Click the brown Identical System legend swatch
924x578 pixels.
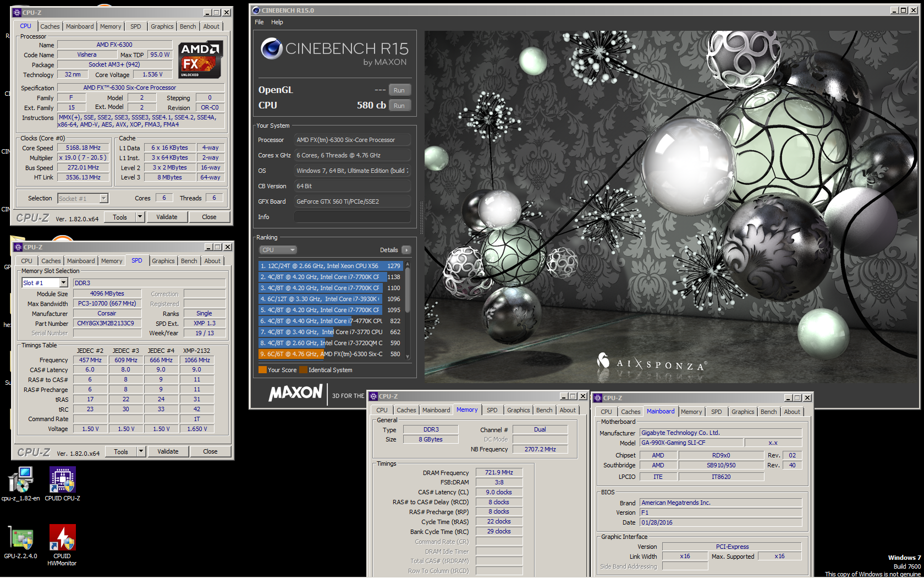point(303,370)
